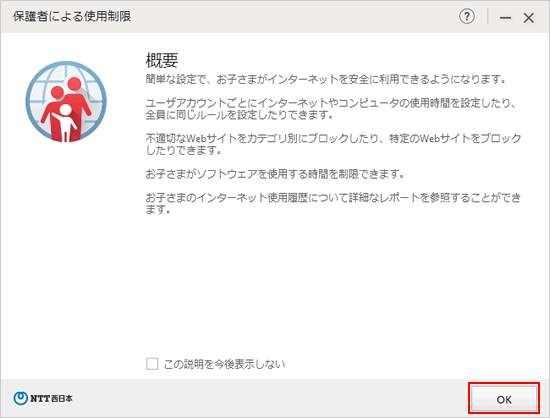Click the line 全員に同じルールを設定したりできます
Screen dimensions: 550x418
pyautogui.click(x=239, y=115)
